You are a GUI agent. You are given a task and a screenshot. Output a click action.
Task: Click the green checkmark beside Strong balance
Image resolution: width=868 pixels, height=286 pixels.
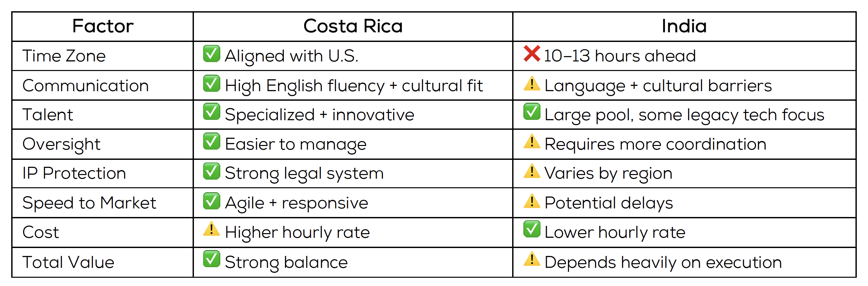tap(212, 259)
